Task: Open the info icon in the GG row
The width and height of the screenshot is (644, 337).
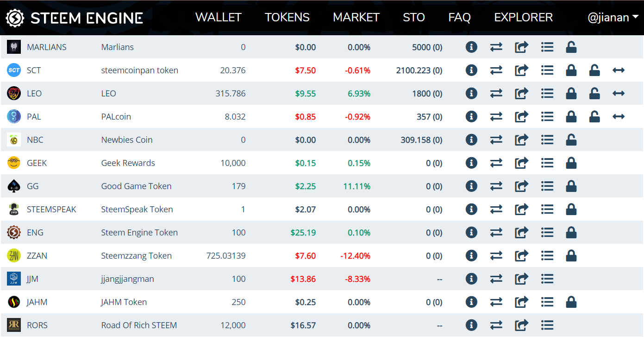Action: [471, 186]
